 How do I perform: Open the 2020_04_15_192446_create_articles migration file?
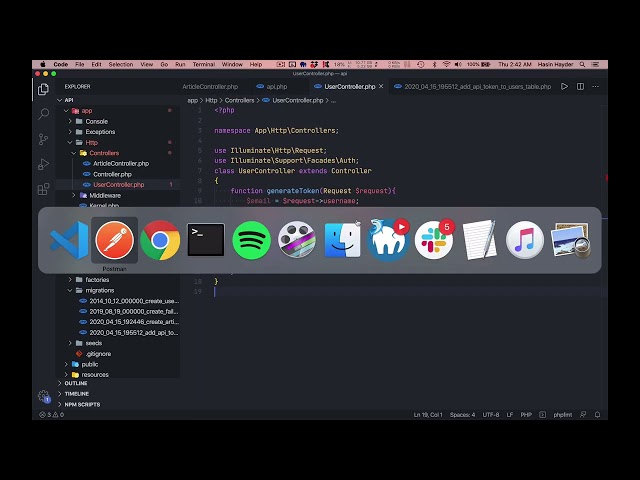point(134,322)
